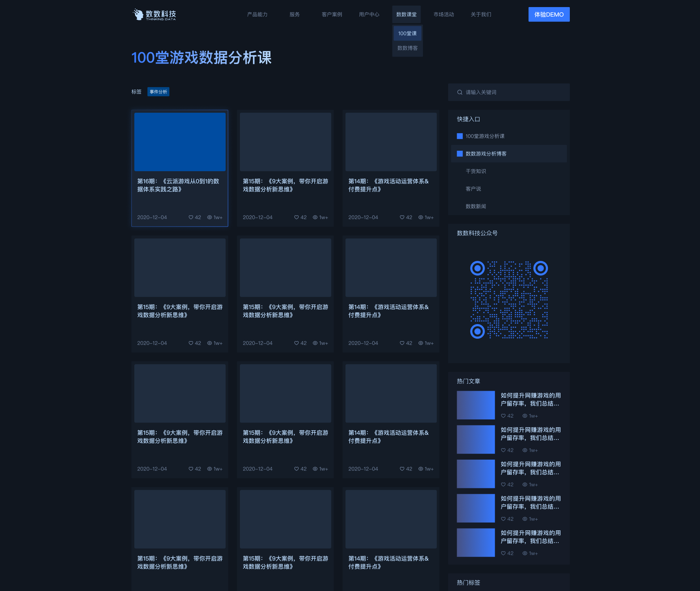700x591 pixels.
Task: Open the blue 第16期 course thumbnail
Action: [x=180, y=142]
